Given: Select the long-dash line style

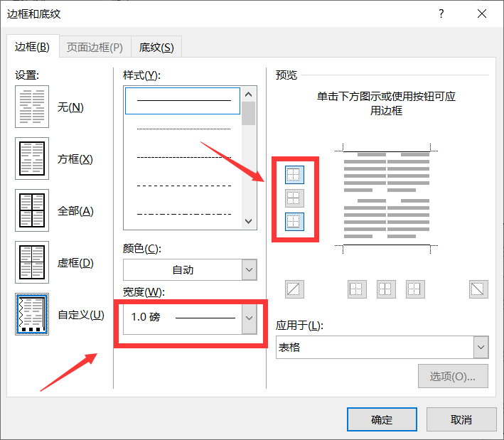Looking at the screenshot, I should 184,186.
